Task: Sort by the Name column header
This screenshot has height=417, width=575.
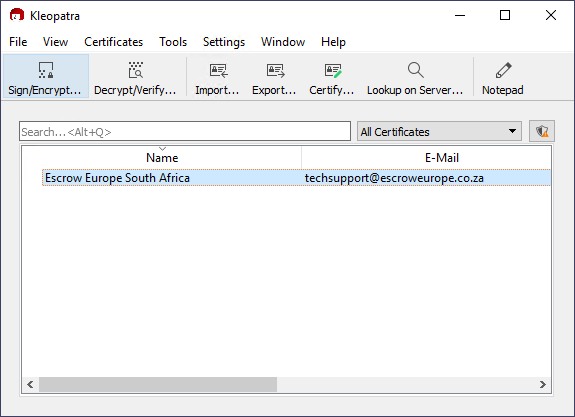Action: pyautogui.click(x=162, y=157)
